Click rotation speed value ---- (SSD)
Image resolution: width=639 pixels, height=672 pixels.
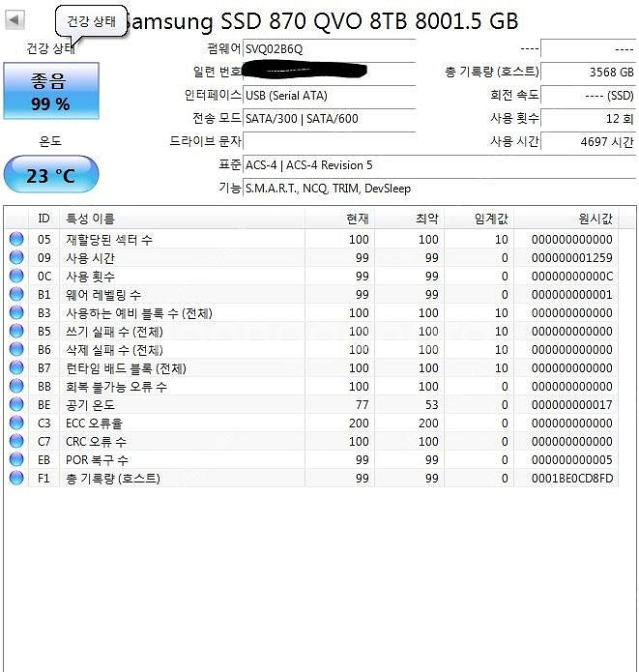pos(589,95)
